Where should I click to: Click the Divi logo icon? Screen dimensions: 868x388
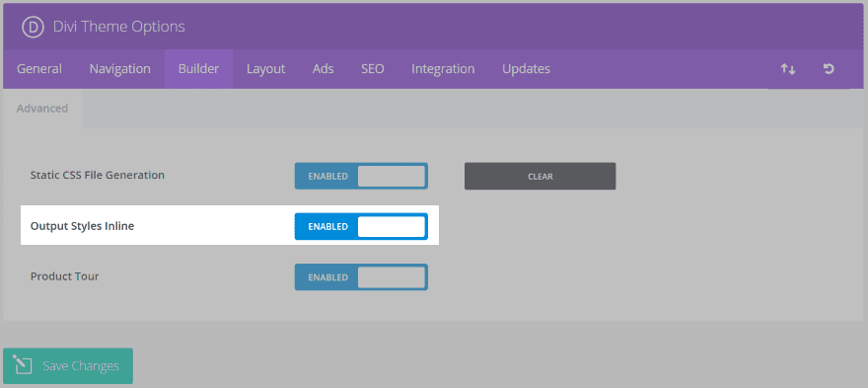pos(33,27)
